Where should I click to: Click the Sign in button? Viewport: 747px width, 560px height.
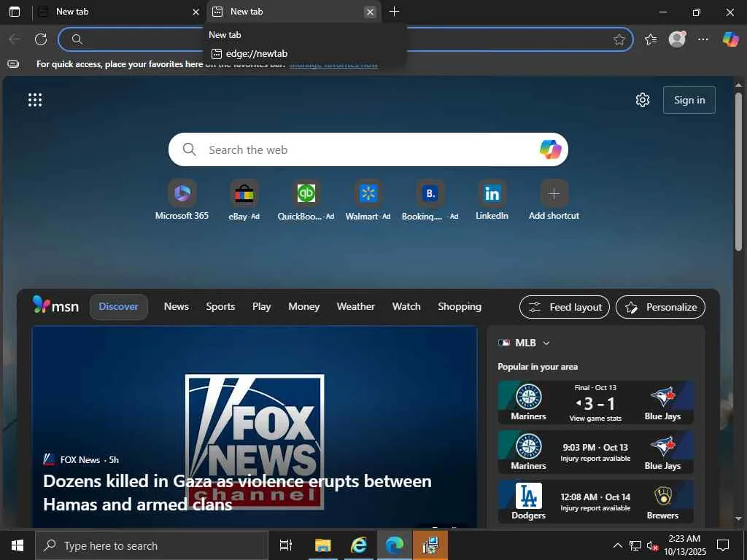(x=689, y=100)
